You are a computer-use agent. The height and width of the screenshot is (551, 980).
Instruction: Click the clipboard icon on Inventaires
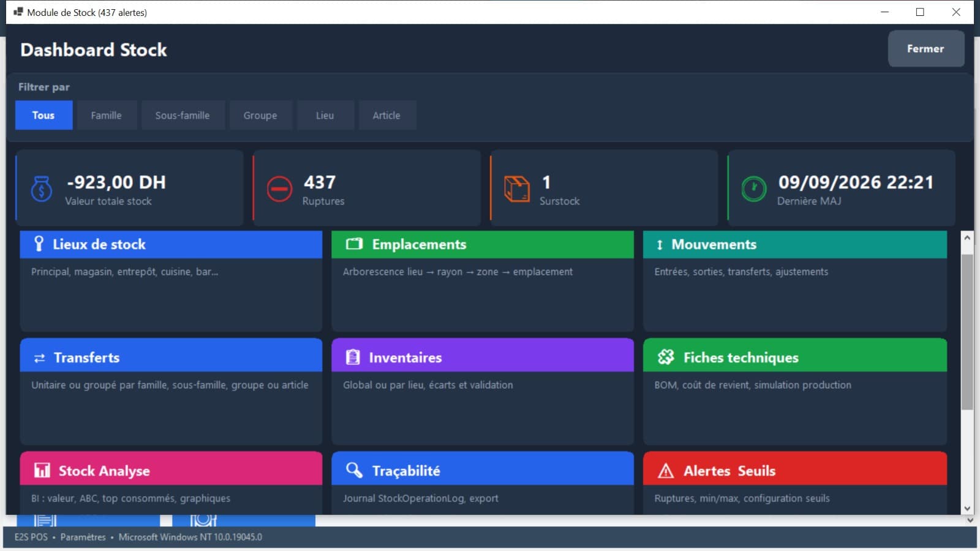(x=353, y=357)
